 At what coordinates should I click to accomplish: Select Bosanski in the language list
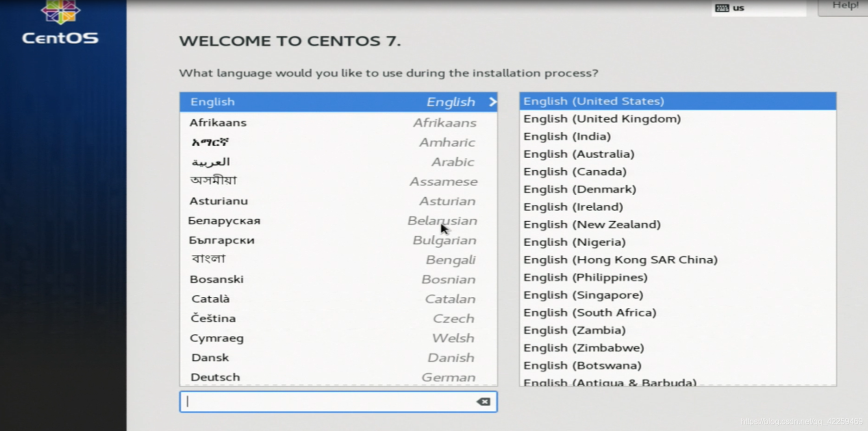coord(338,279)
